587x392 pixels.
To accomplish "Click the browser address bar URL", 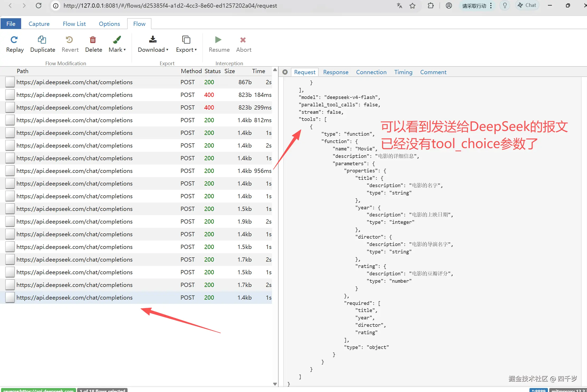I will click(170, 6).
